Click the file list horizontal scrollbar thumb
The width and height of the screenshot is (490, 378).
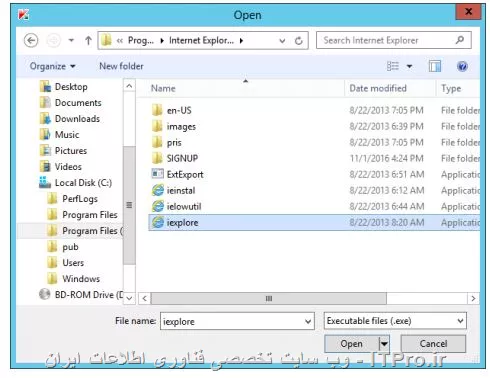[269, 298]
